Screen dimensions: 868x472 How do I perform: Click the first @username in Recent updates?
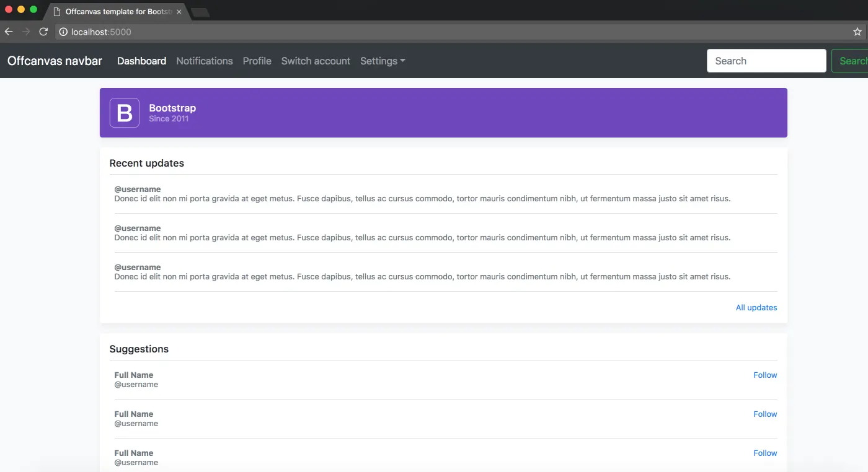pyautogui.click(x=138, y=189)
